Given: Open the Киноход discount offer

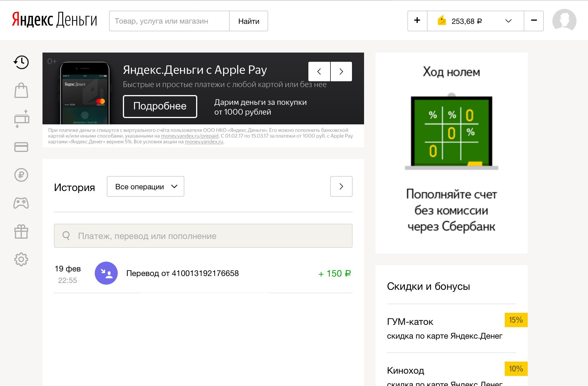Looking at the screenshot, I should click(x=405, y=370).
